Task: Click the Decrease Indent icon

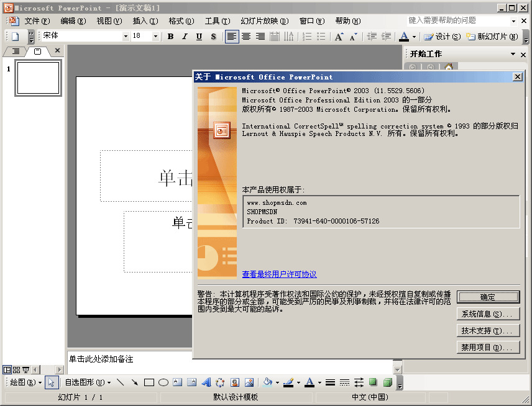Action: coord(372,36)
